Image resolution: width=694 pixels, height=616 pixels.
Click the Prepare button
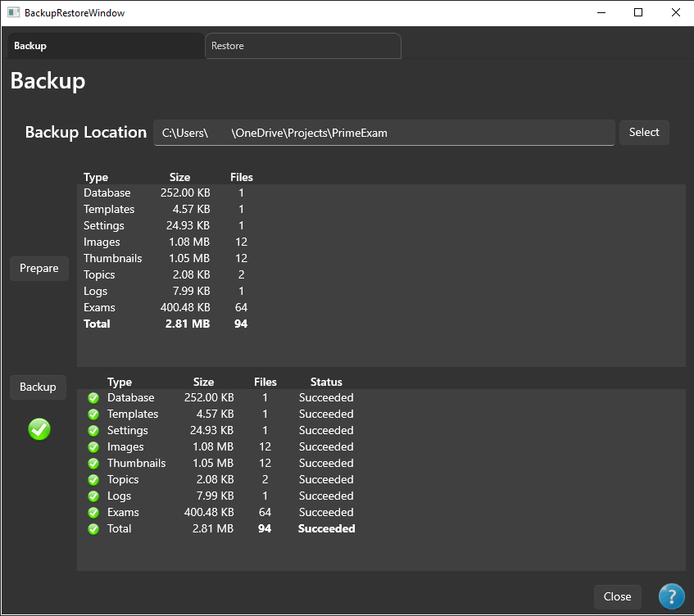click(x=39, y=268)
